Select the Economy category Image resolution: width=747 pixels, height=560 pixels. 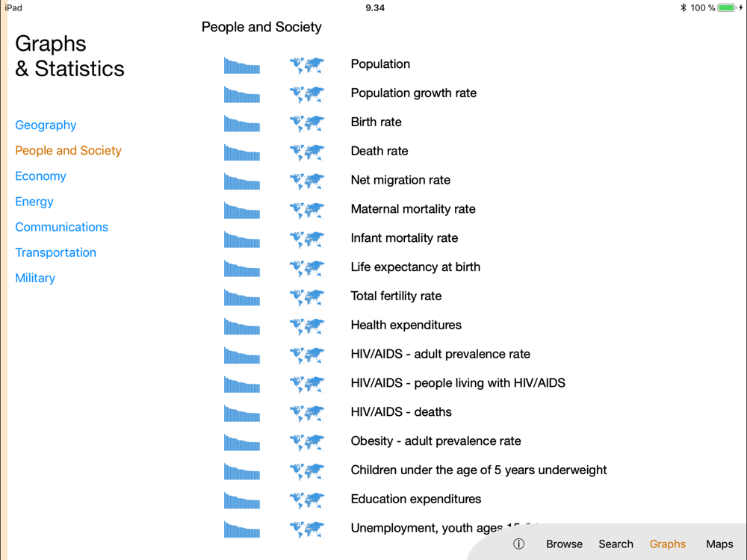(40, 176)
